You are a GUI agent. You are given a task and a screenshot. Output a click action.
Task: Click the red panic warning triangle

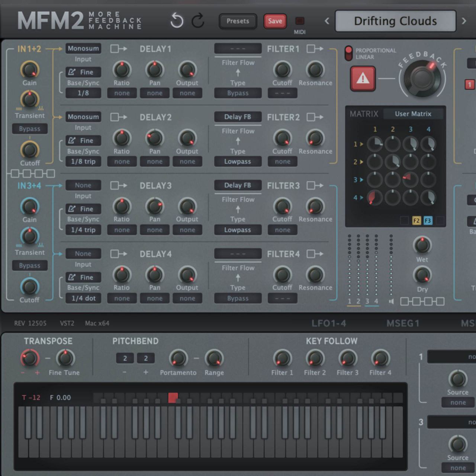click(363, 78)
